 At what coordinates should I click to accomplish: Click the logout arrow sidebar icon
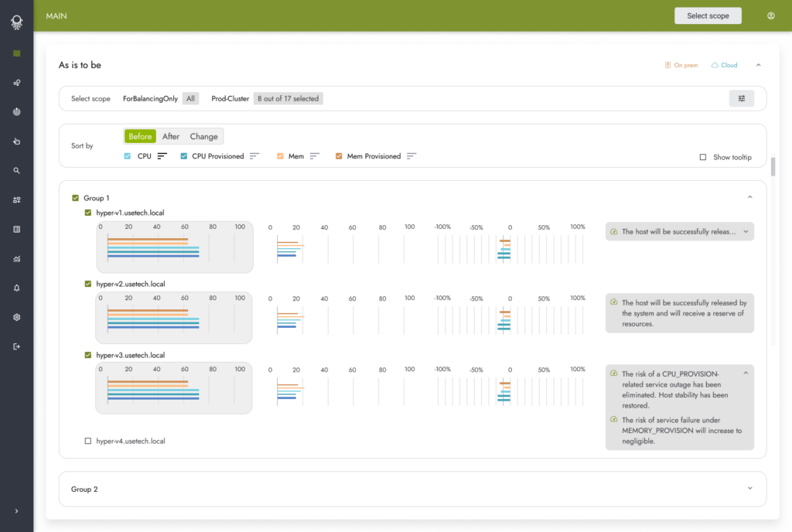tap(17, 346)
